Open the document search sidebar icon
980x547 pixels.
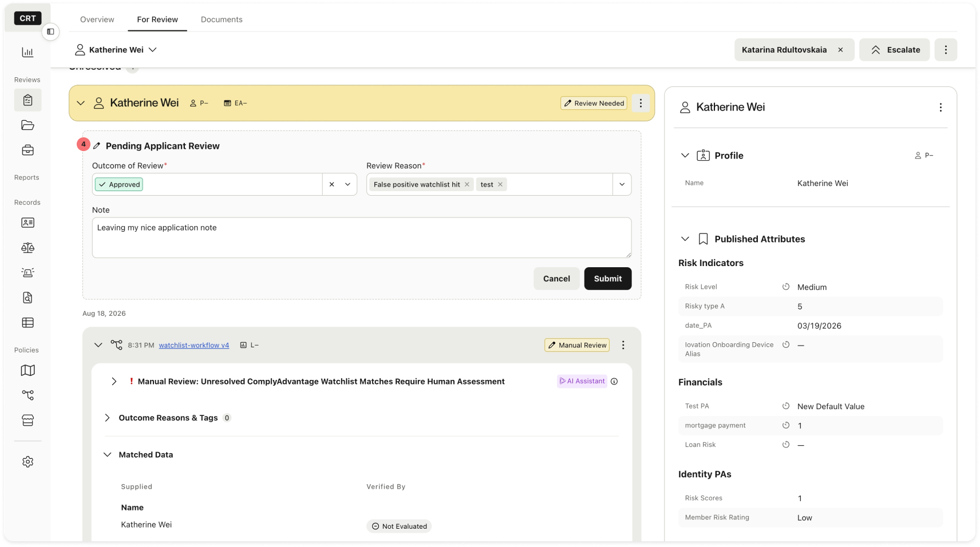click(x=27, y=298)
